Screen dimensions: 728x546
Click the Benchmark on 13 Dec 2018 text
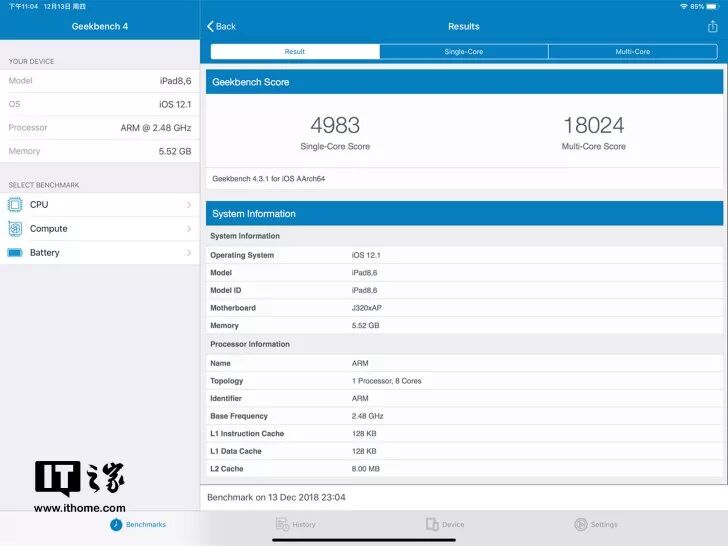[x=276, y=497]
